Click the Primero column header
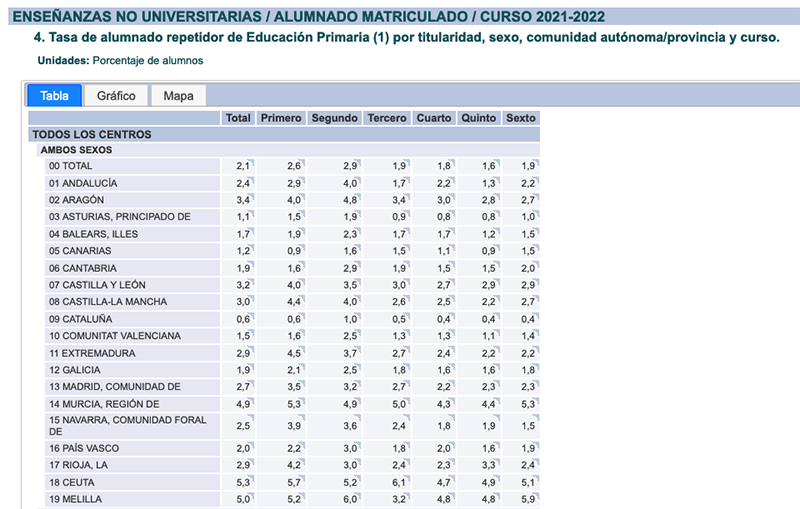800x509 pixels. click(280, 118)
